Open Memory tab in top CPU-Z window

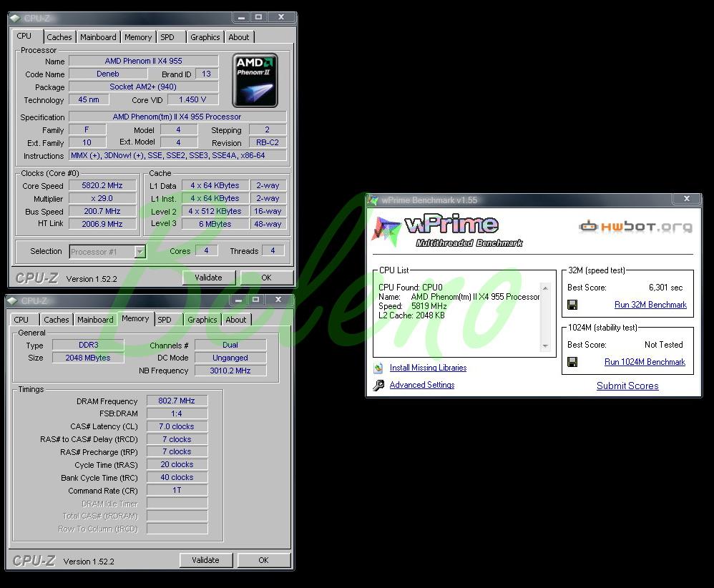(x=138, y=37)
